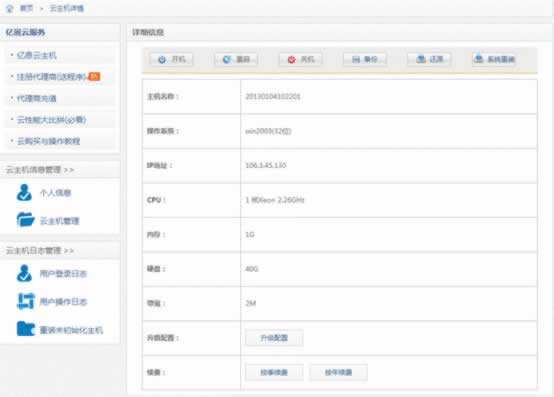Click the 续费 row label

tap(156, 372)
